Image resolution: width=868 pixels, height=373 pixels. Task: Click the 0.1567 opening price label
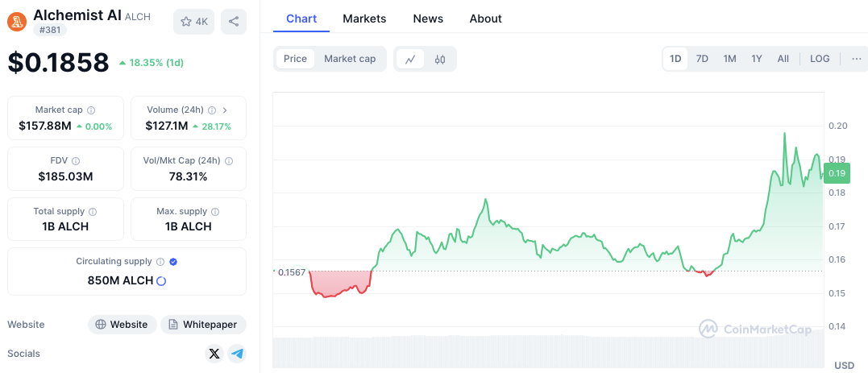(291, 271)
